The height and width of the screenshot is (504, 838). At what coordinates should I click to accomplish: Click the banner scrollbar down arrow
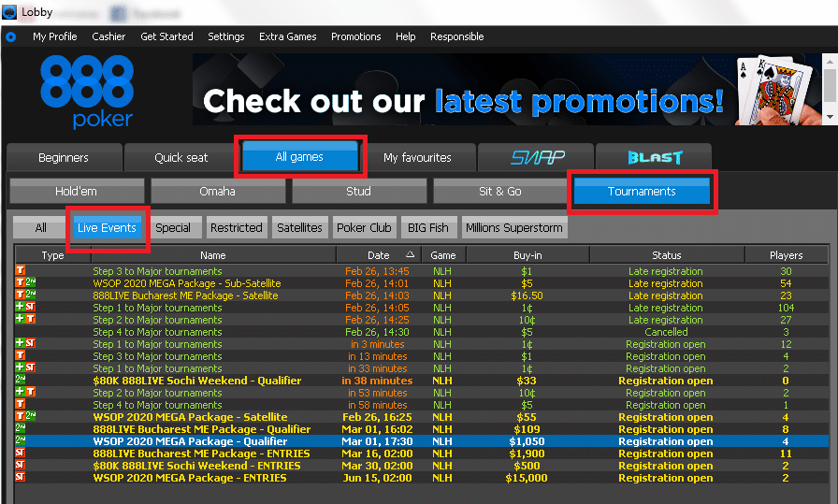(830, 117)
